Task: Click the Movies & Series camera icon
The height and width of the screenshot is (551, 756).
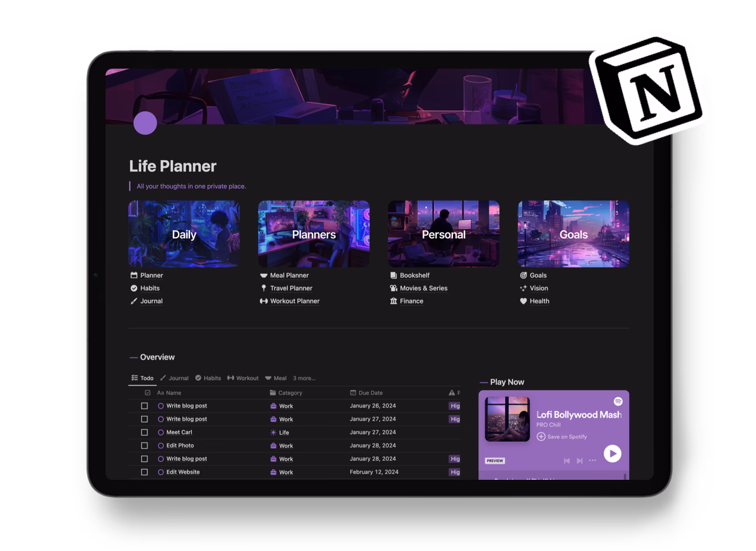Action: [x=393, y=288]
